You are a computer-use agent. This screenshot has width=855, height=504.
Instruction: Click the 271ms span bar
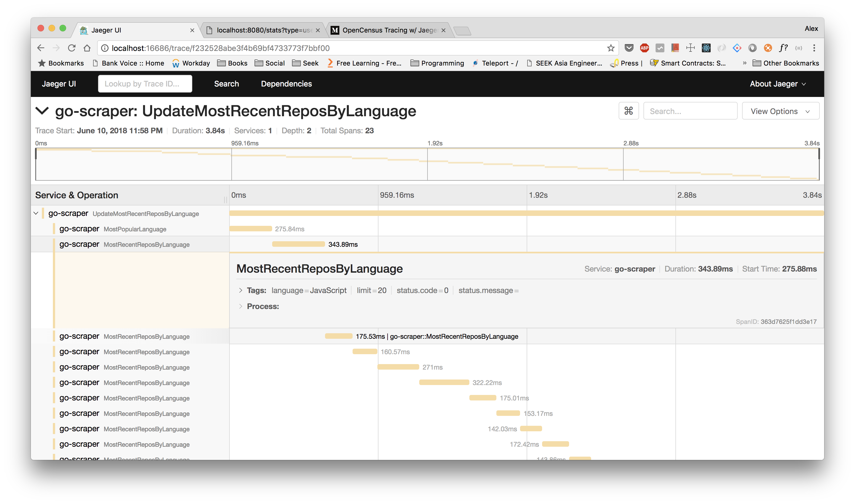coord(398,367)
